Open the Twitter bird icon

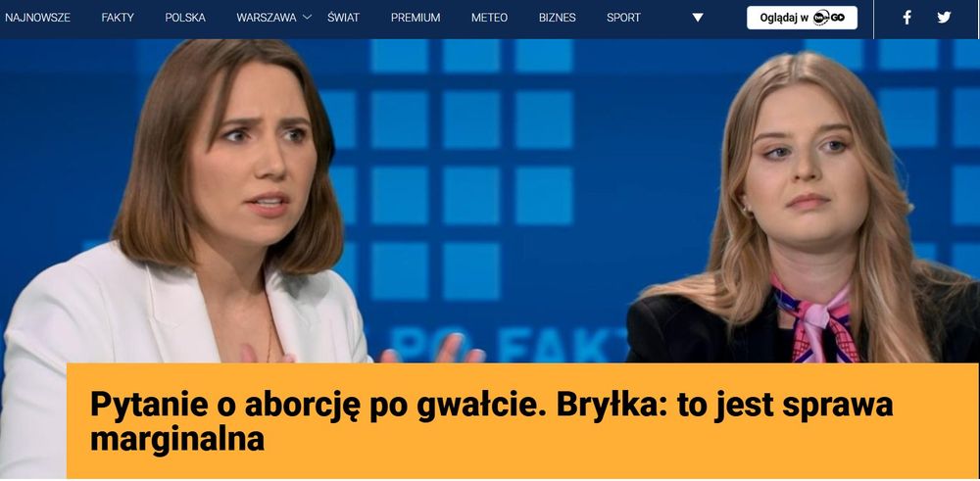[x=944, y=18]
